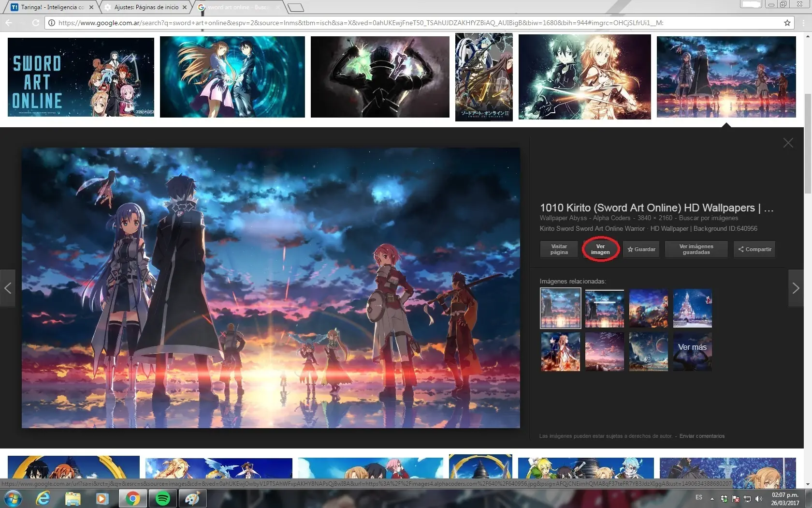Click the Ver imagen button
Viewport: 812px width, 508px height.
(x=600, y=249)
